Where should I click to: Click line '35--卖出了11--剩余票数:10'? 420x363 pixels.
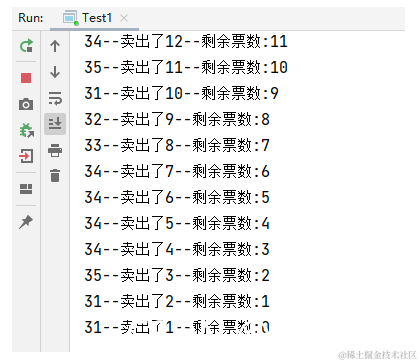(x=186, y=67)
